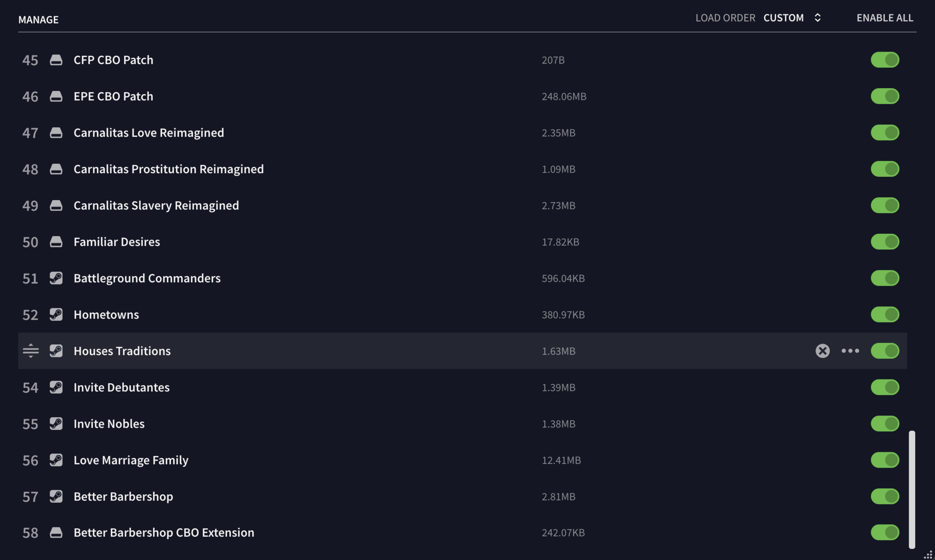Toggle Battleground Commanders mod off

[885, 278]
